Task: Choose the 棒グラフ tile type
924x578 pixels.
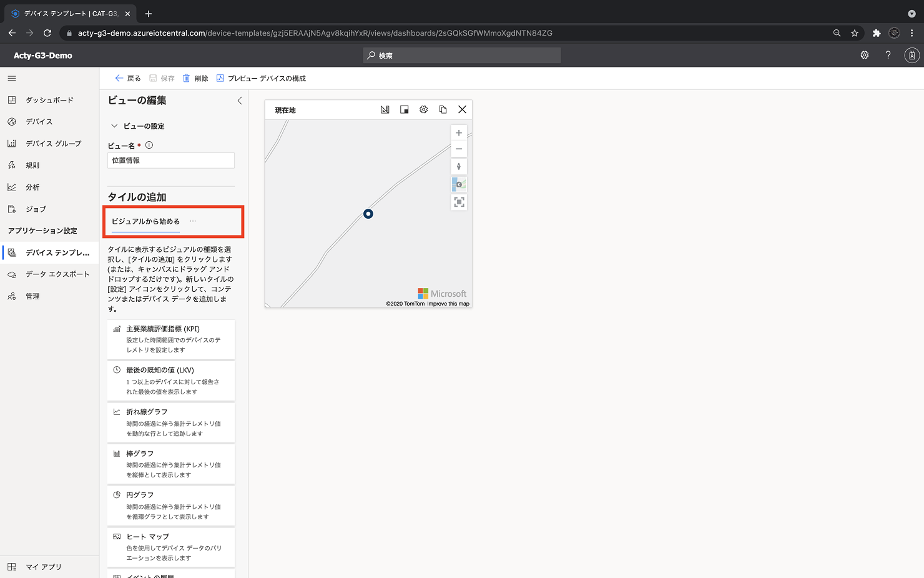Action: pyautogui.click(x=171, y=464)
